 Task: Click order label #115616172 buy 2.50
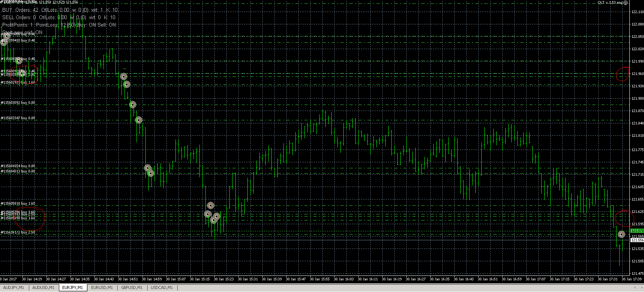tap(18, 232)
